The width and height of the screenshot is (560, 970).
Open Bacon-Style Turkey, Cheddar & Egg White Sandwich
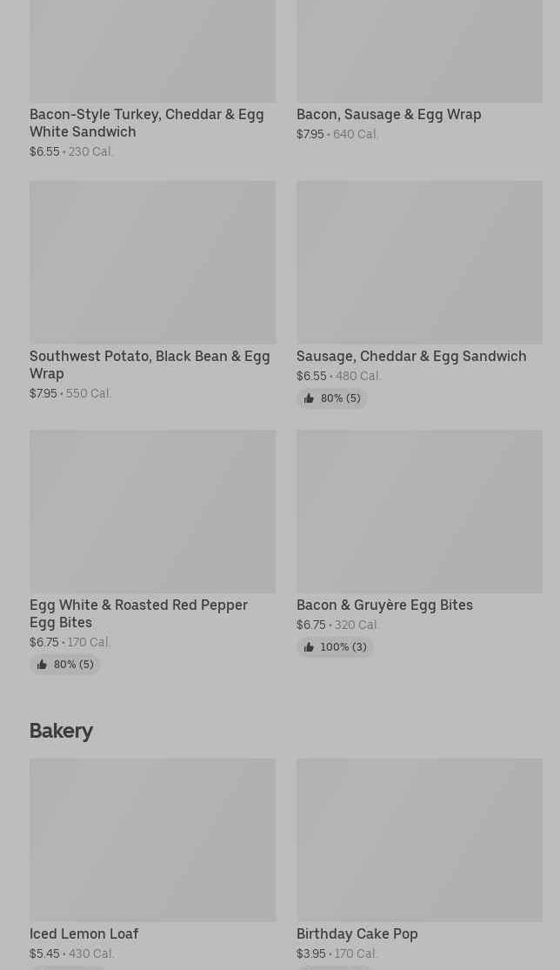[x=146, y=123]
